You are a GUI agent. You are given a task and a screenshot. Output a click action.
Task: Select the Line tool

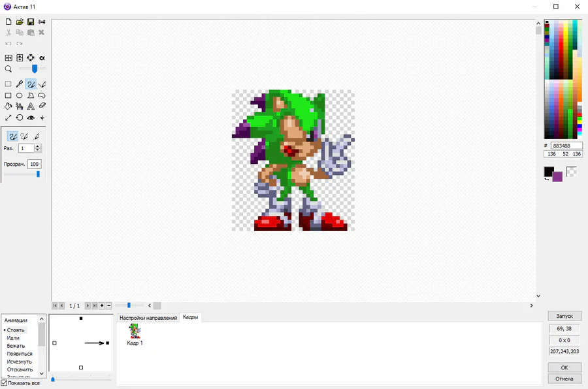click(42, 84)
